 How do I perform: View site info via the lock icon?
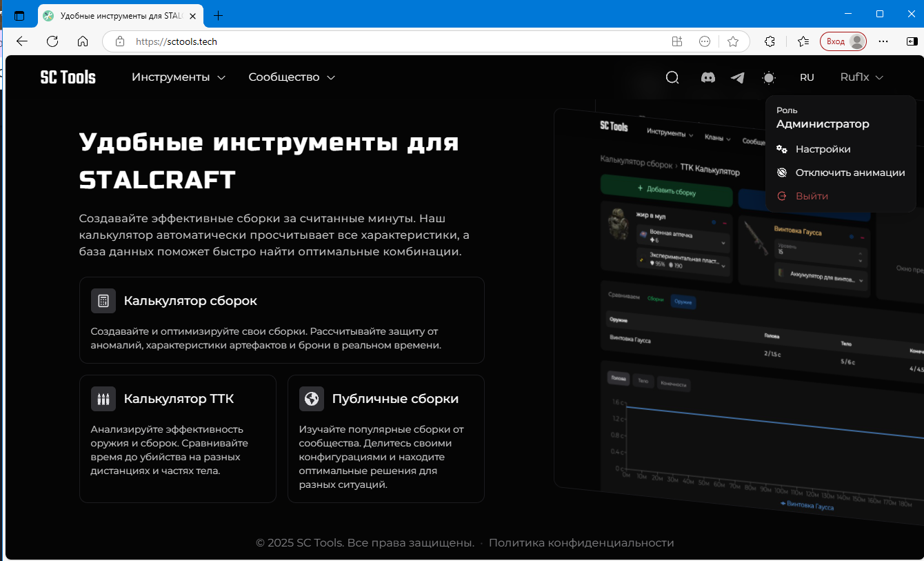point(120,41)
